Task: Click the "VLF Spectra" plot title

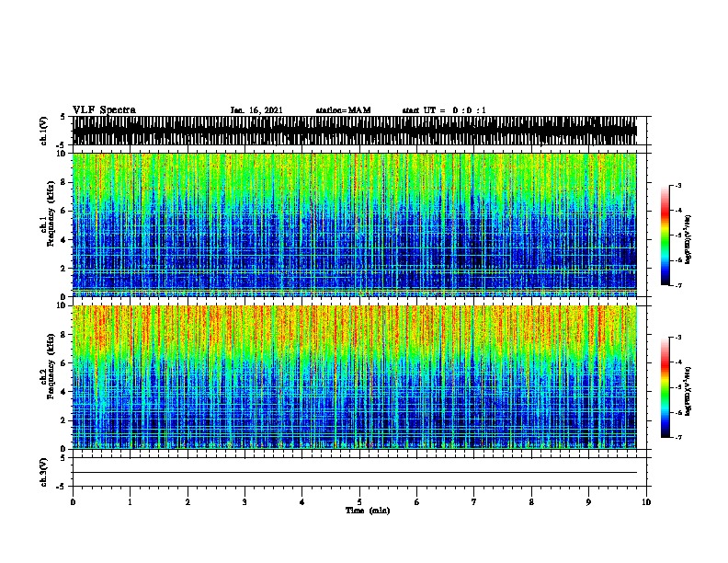Action: tap(104, 110)
